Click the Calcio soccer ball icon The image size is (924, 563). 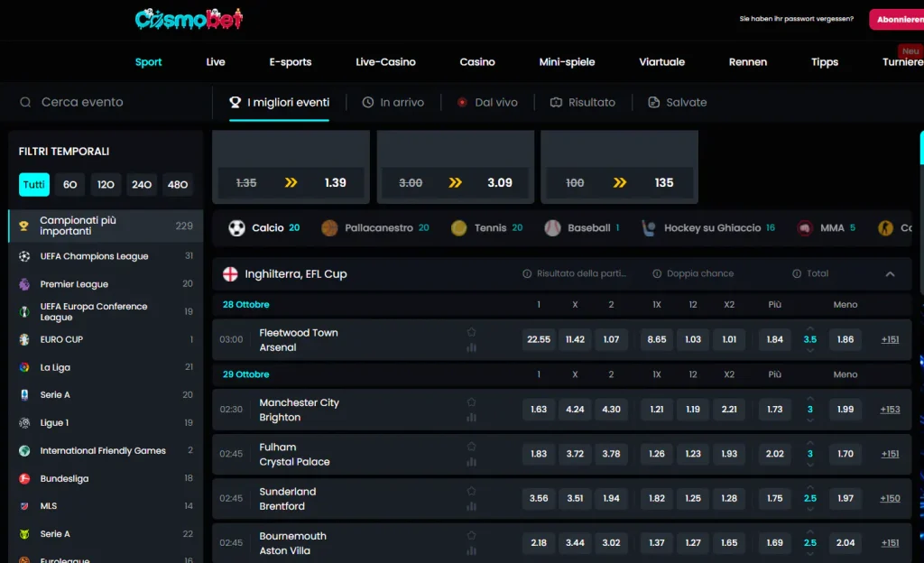click(237, 228)
